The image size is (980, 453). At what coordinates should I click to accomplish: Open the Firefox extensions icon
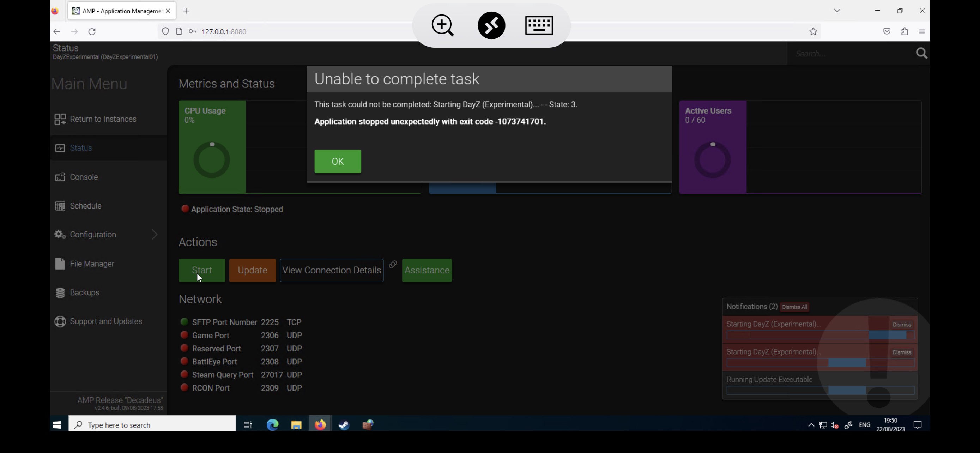coord(905,31)
